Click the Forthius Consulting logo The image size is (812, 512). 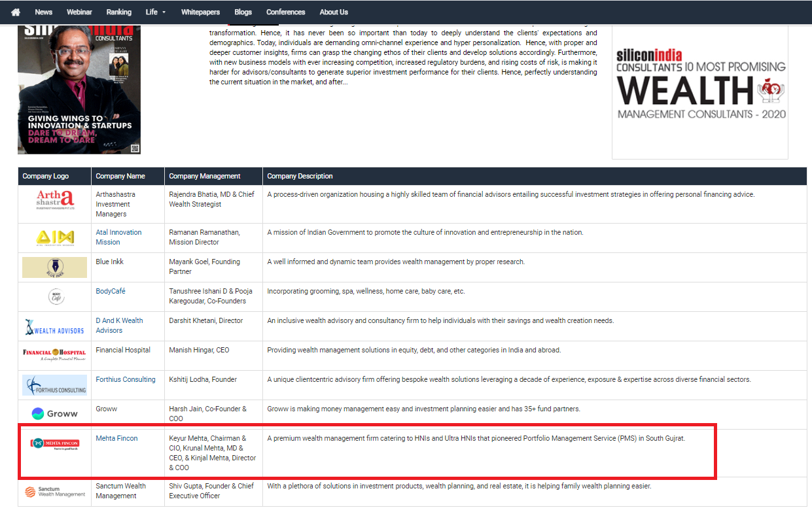tap(54, 385)
